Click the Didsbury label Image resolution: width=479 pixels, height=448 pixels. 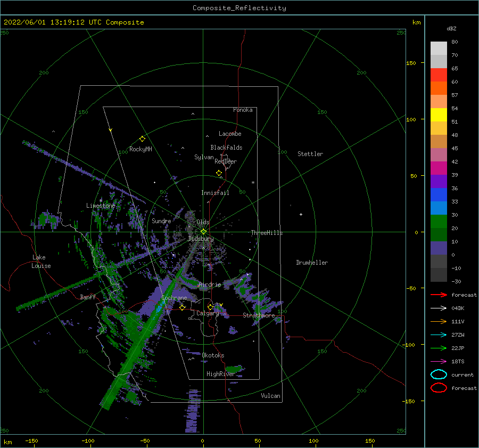(x=201, y=239)
